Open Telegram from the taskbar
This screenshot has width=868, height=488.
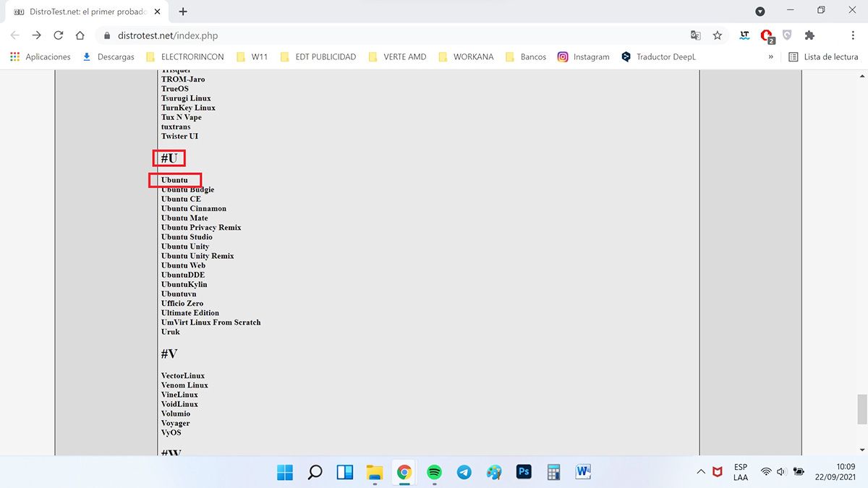pos(464,472)
